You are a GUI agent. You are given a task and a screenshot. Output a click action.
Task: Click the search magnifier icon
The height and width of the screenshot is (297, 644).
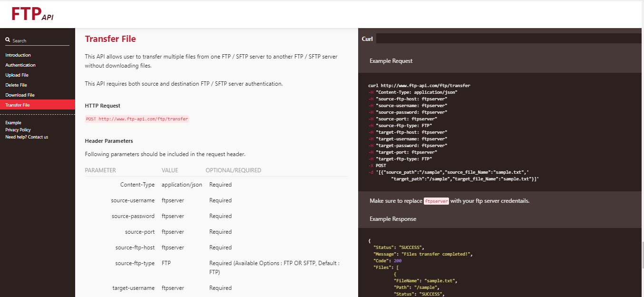click(x=8, y=40)
